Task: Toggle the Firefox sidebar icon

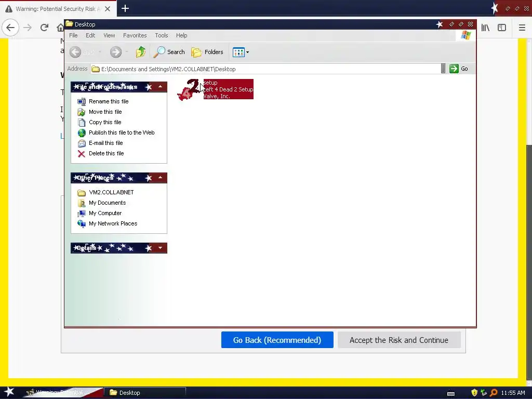Action: point(502,28)
